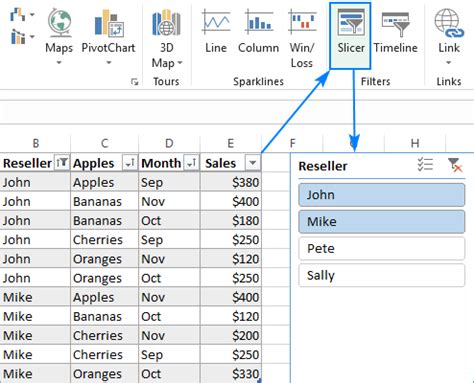Open the Sales column filter dropdown
This screenshot has height=383, width=474.
252,163
